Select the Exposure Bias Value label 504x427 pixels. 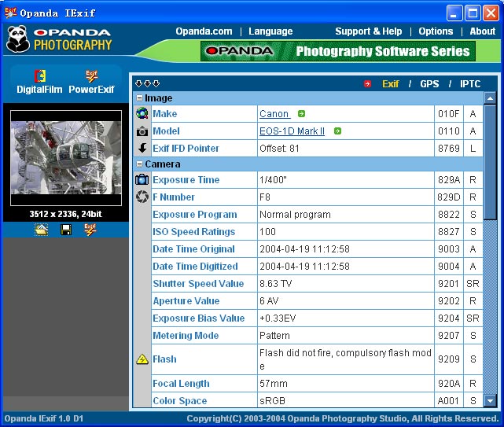(199, 318)
